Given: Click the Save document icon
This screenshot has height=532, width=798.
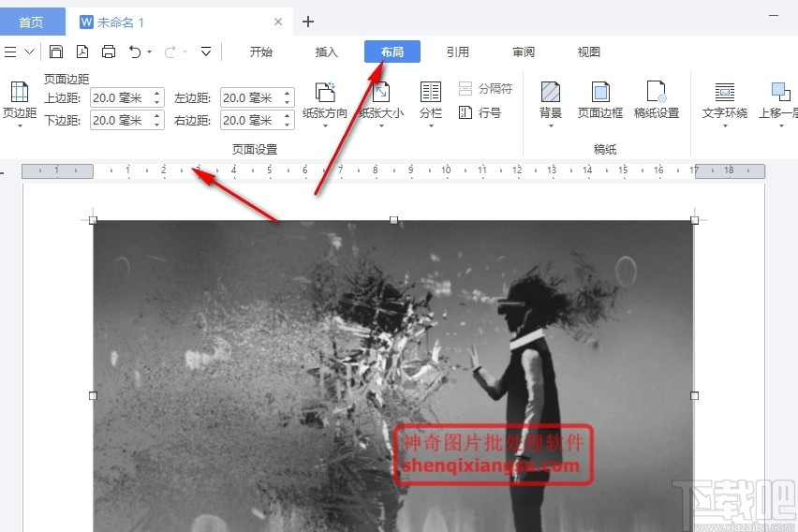Looking at the screenshot, I should coord(56,52).
